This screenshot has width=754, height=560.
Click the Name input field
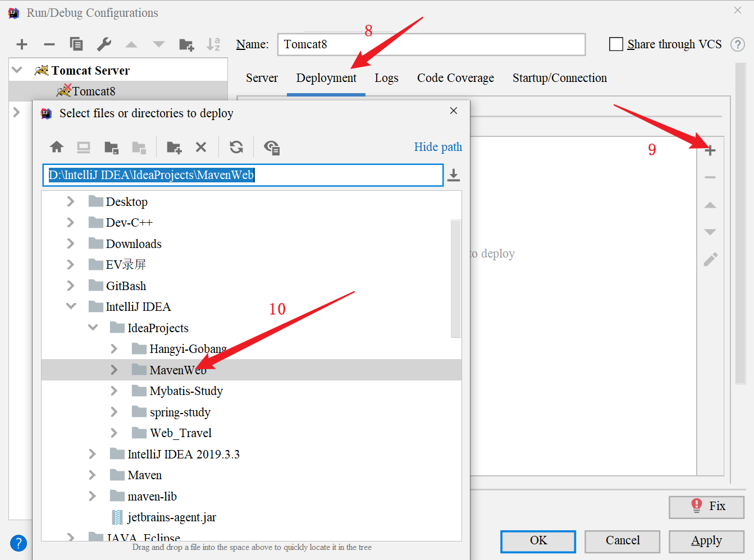(x=432, y=44)
